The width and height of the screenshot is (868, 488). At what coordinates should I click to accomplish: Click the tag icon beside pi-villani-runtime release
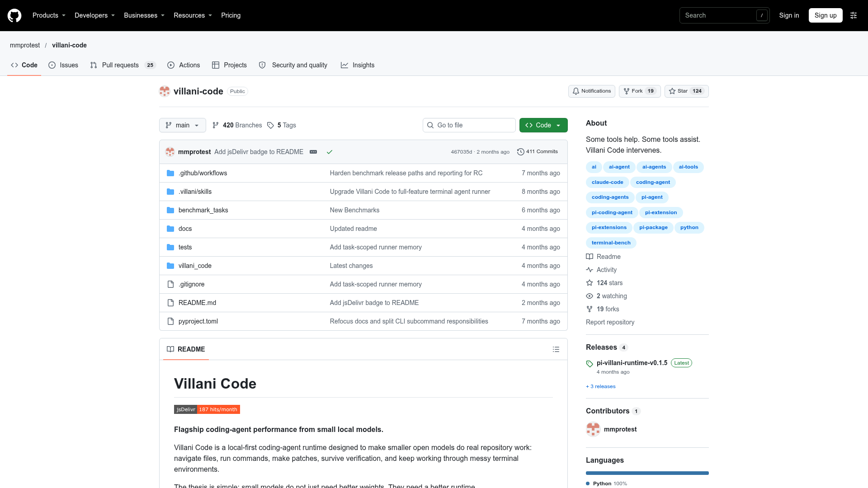tap(590, 364)
